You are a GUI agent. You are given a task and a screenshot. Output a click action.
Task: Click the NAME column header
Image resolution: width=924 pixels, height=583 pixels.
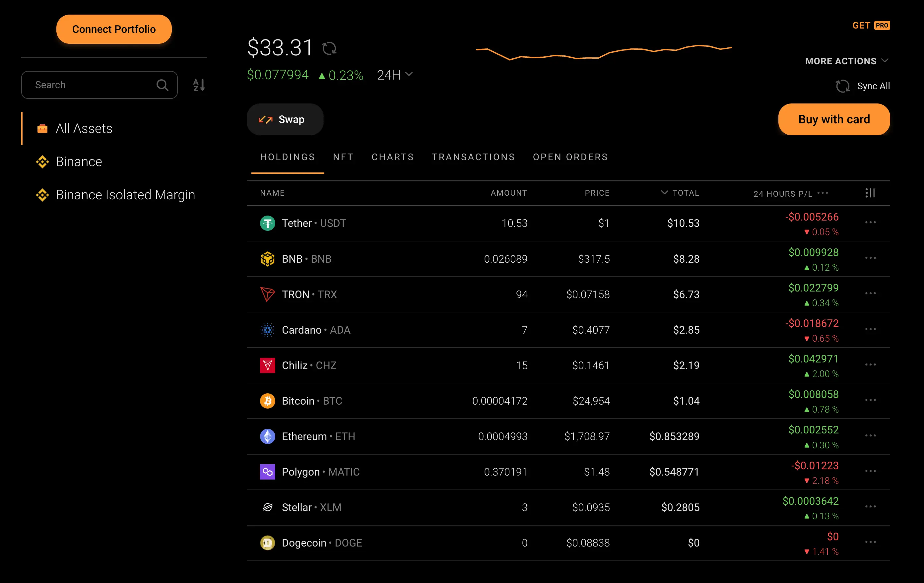pyautogui.click(x=272, y=193)
